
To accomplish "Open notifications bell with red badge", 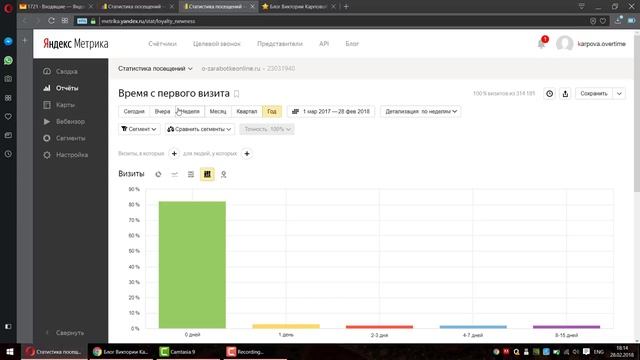I will pos(542,43).
